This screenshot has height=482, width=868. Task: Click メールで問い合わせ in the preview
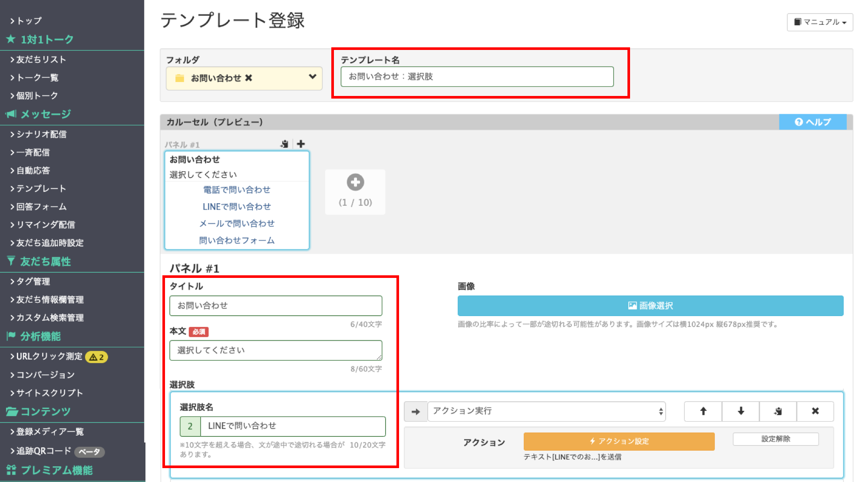pos(237,224)
